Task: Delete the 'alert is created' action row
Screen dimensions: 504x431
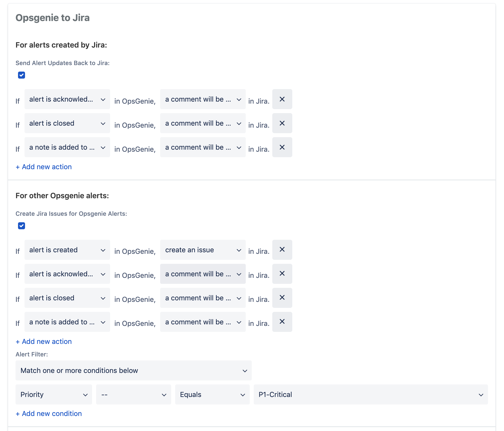Action: coord(282,250)
